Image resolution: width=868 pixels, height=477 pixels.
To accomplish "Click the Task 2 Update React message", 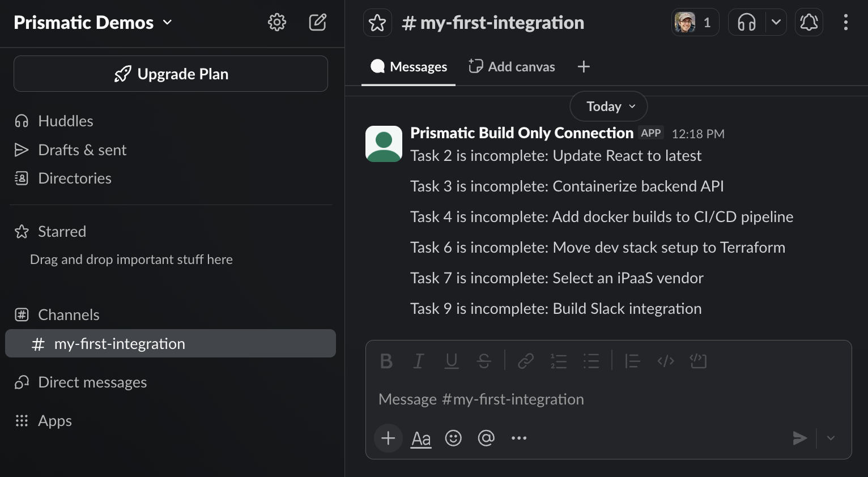I will point(556,156).
